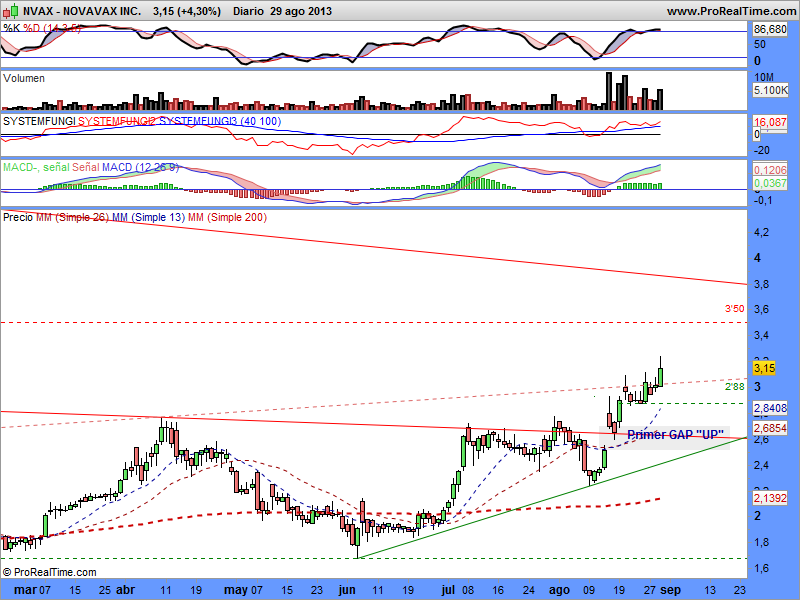Select the %K %D (14 3 5) stochastic label

pyautogui.click(x=42, y=28)
